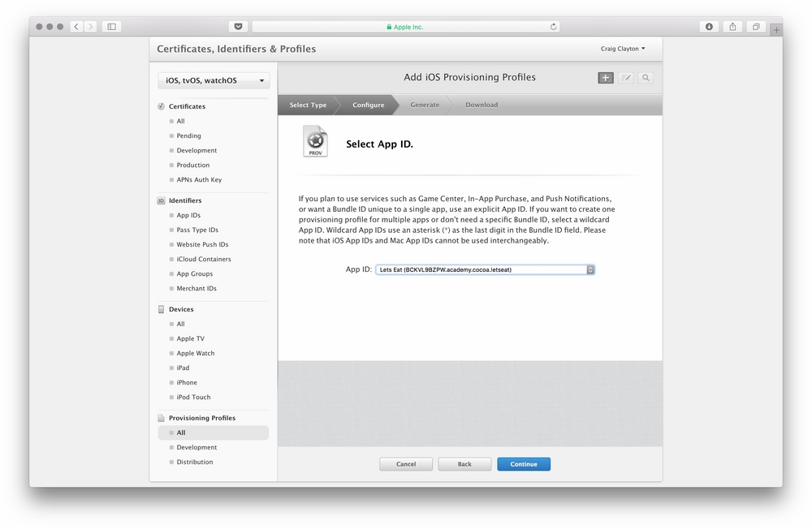Screen dimensions: 812x529
Task: Click the Certificates section icon
Action: (161, 106)
